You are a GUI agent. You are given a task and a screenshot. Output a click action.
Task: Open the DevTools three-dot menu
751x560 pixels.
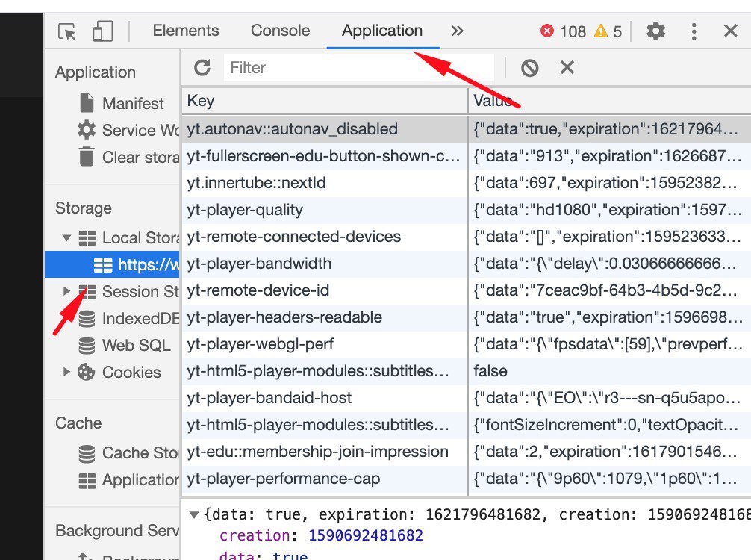tap(694, 31)
